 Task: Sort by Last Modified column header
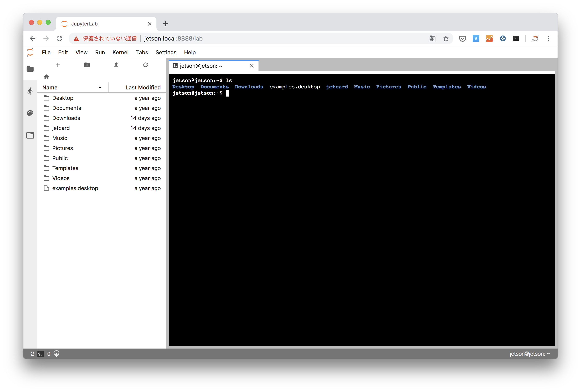[143, 87]
